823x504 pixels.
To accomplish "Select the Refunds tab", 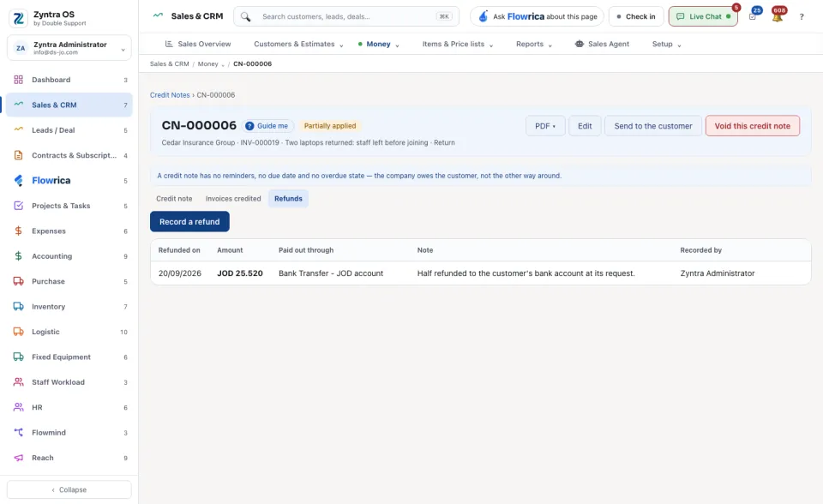I will tap(288, 199).
